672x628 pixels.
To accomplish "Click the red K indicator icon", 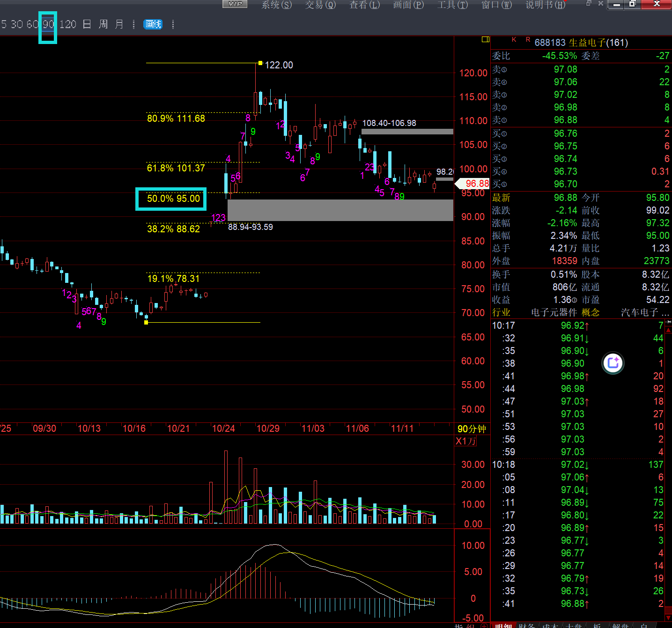I will click(x=514, y=40).
